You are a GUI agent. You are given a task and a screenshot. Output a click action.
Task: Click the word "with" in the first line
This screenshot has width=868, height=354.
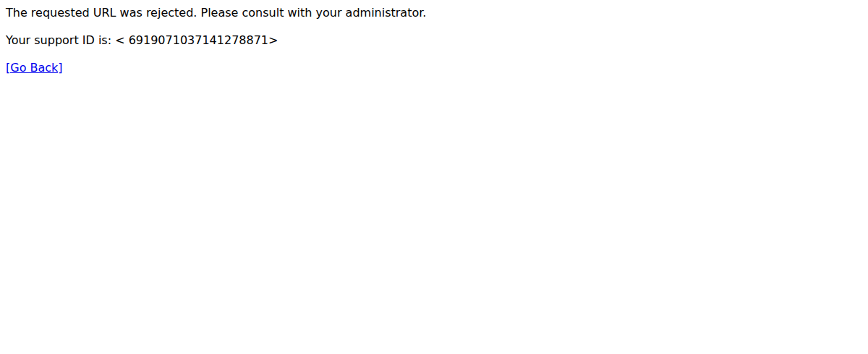click(x=300, y=13)
